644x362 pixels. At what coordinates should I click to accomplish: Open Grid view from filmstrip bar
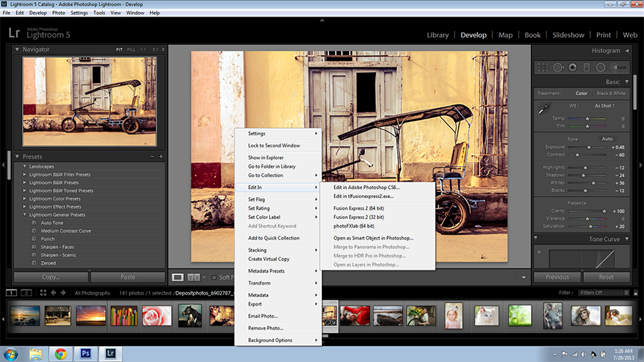click(x=43, y=293)
